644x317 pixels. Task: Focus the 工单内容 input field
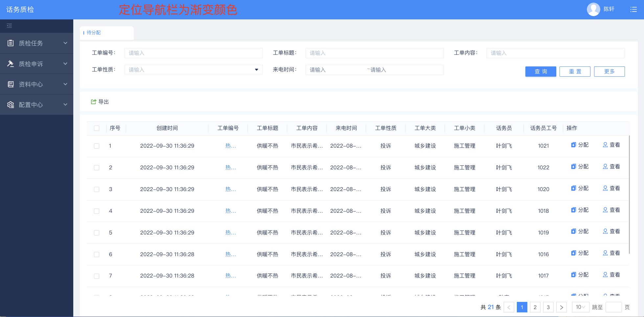click(x=556, y=53)
